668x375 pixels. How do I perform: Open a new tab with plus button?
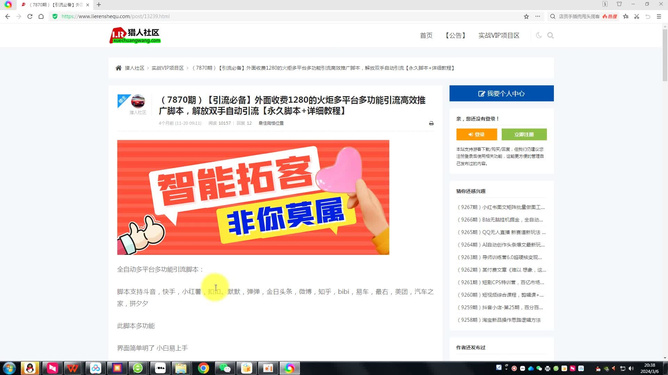98,5
